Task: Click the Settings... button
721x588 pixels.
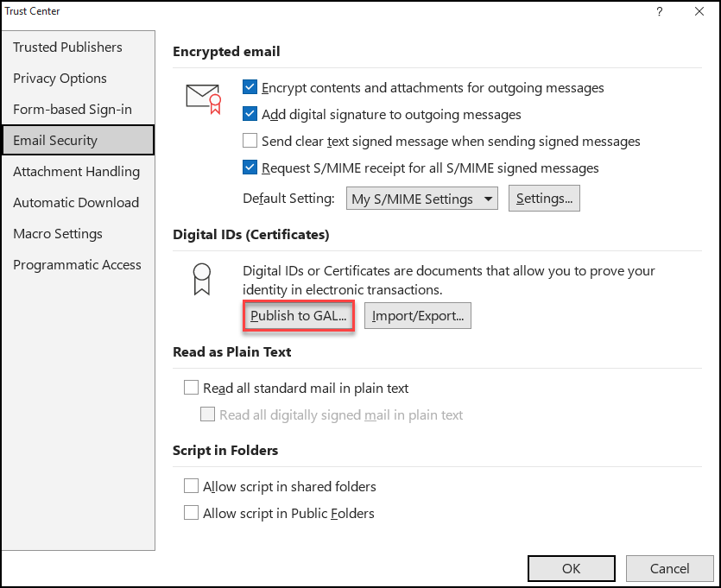Action: point(544,199)
